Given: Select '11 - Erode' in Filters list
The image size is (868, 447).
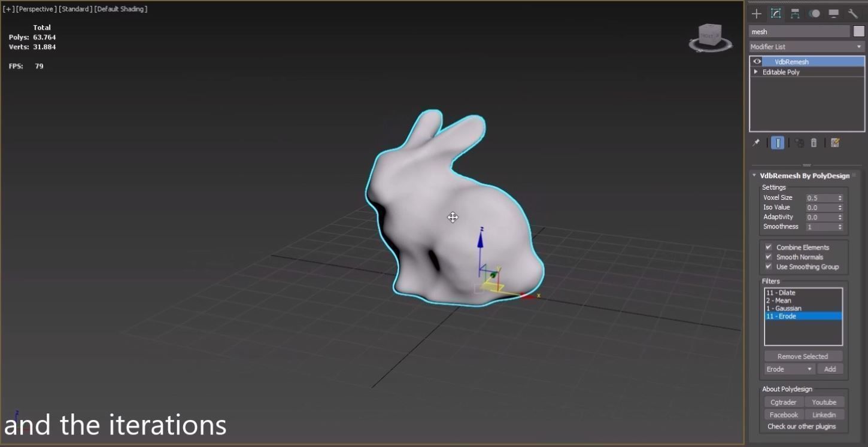Looking at the screenshot, I should click(x=803, y=316).
